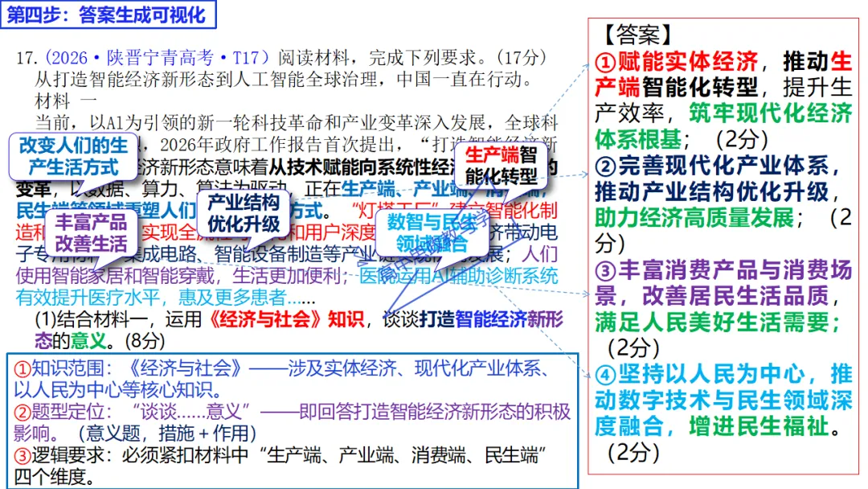Click the bold phrase '打造智能经济新形态' in question (1)
Screen dimensions: 868x489
pos(299,329)
